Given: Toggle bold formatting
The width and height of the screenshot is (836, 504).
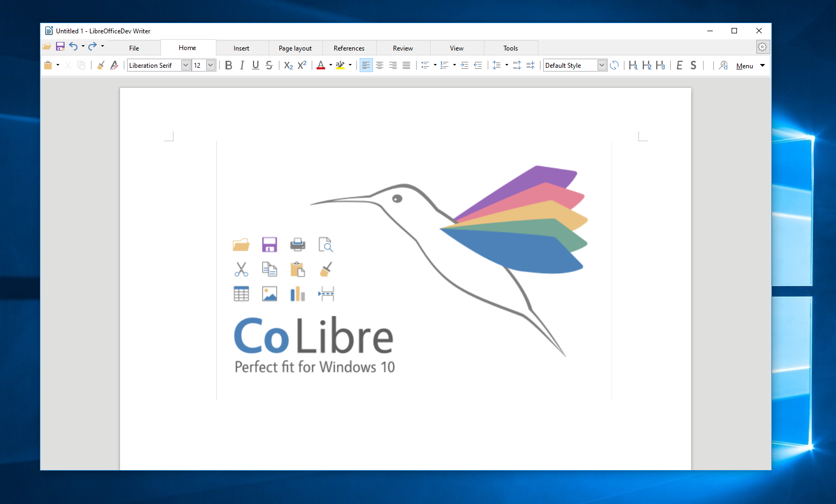Looking at the screenshot, I should (228, 65).
